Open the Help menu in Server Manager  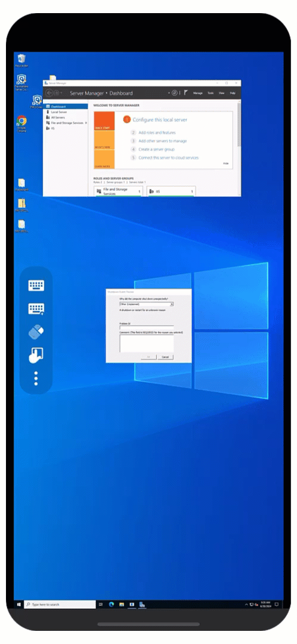(x=233, y=93)
